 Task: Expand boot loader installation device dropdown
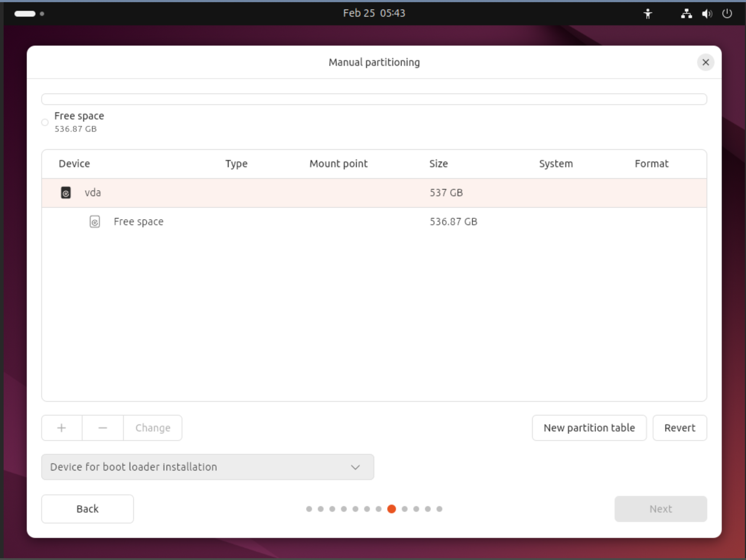pyautogui.click(x=207, y=467)
